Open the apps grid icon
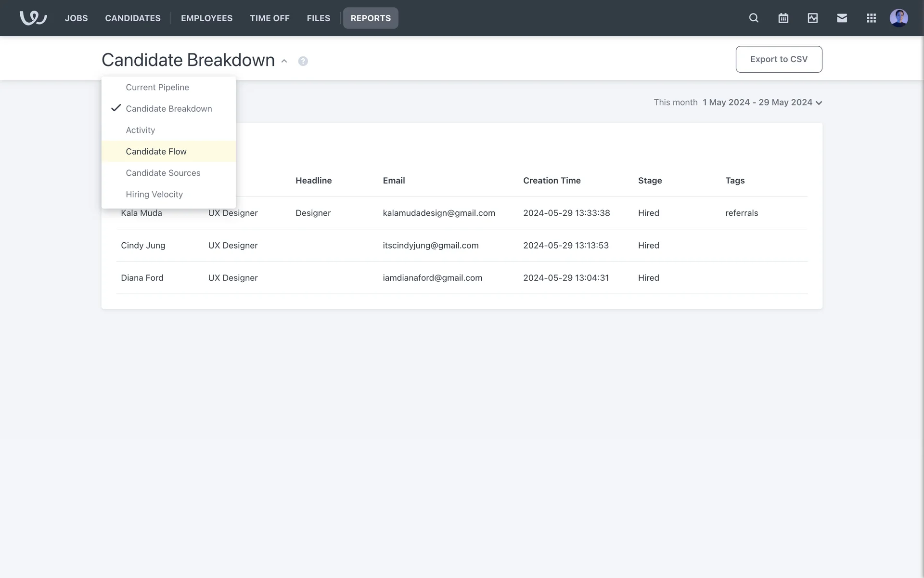 point(871,18)
